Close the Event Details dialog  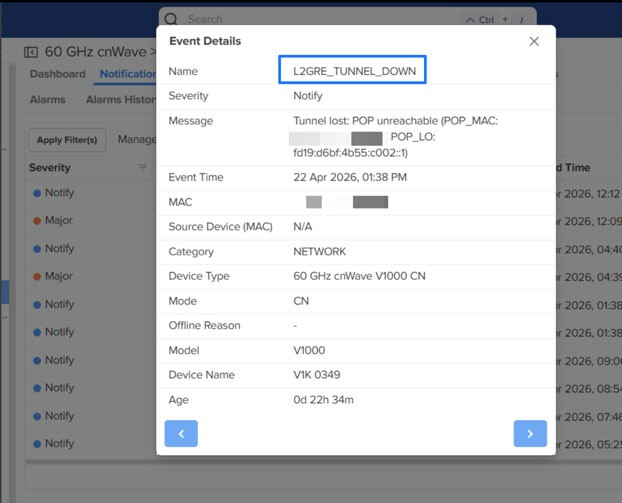point(534,41)
